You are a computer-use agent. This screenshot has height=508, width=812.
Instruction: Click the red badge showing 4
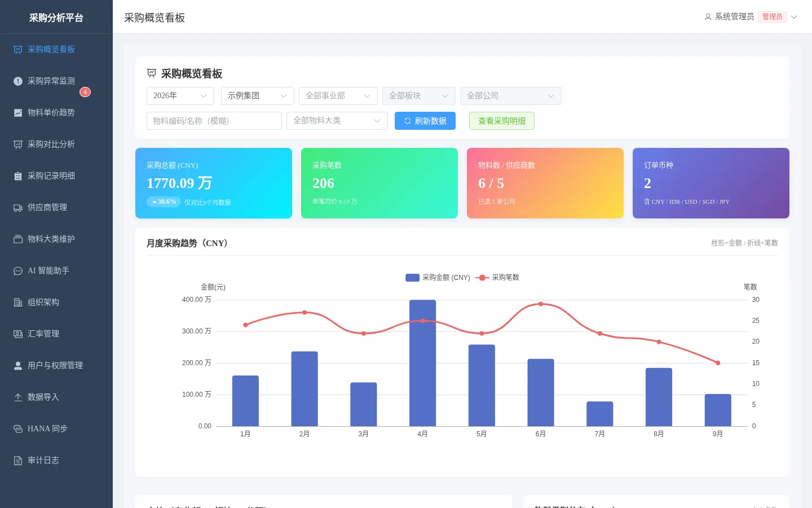85,92
